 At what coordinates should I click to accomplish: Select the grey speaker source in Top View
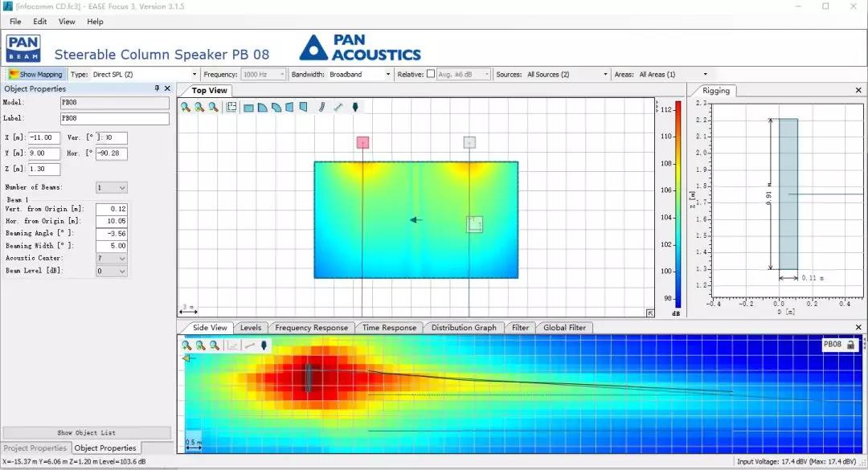(469, 142)
